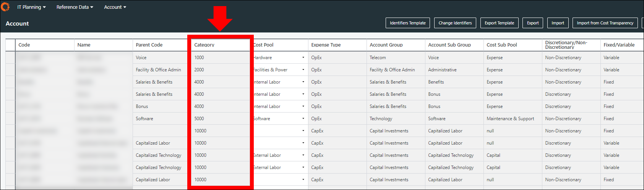Click the Account Group column header
Screen dimensions: 644x190
[386, 45]
